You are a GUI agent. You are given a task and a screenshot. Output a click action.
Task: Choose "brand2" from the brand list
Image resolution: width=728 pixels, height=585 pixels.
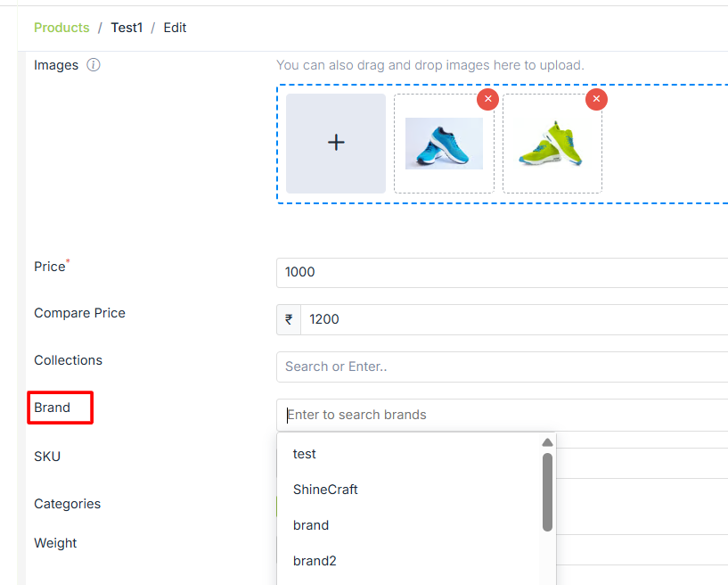click(315, 561)
